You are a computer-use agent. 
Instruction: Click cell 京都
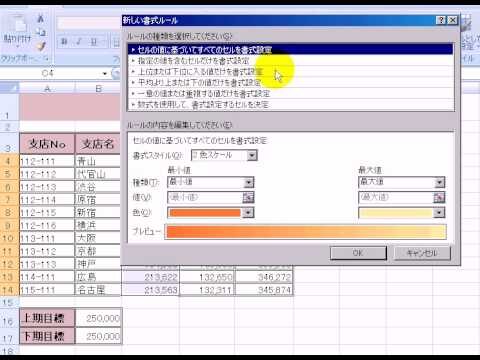(98, 251)
